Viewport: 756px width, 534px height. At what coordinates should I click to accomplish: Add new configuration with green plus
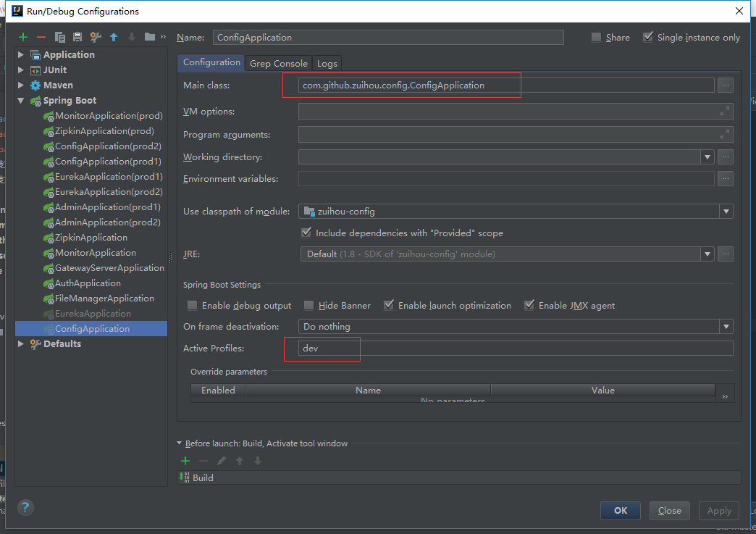(23, 37)
